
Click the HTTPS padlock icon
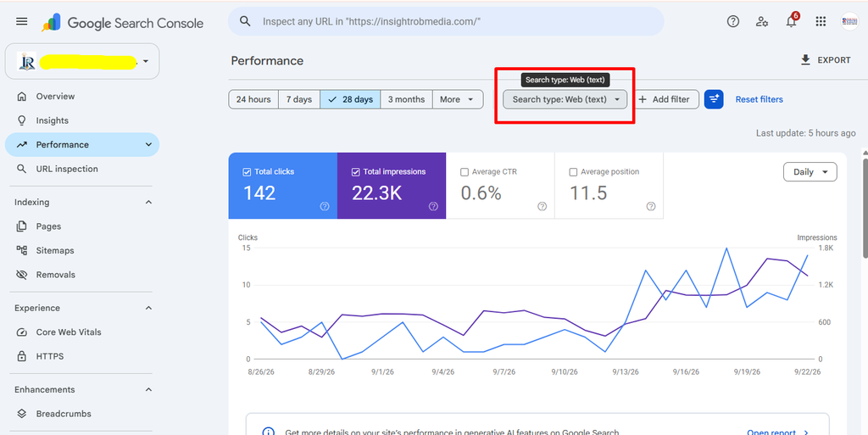[x=21, y=356]
